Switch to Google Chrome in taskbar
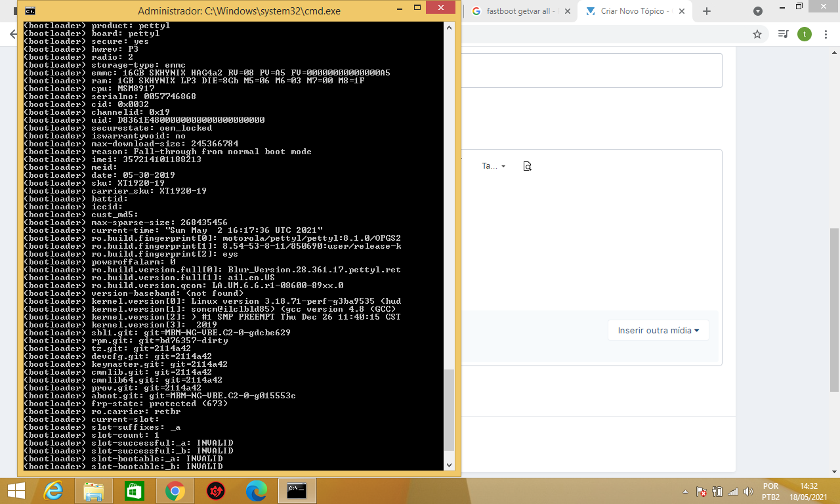The width and height of the screenshot is (840, 504). [x=175, y=490]
